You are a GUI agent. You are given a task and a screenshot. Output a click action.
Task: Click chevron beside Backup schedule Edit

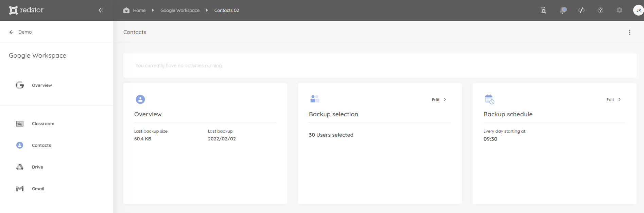point(620,99)
